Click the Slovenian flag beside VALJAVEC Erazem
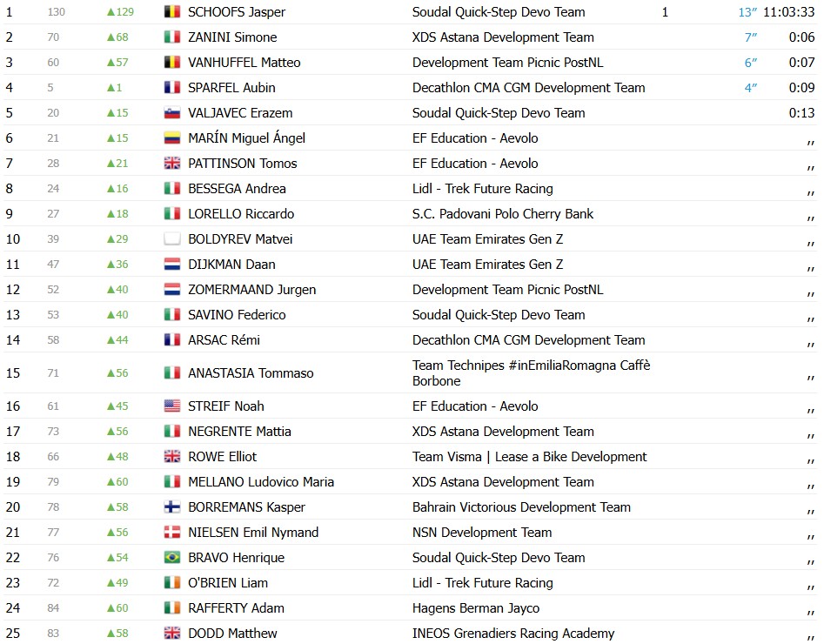This screenshot has width=824, height=644. (x=171, y=113)
